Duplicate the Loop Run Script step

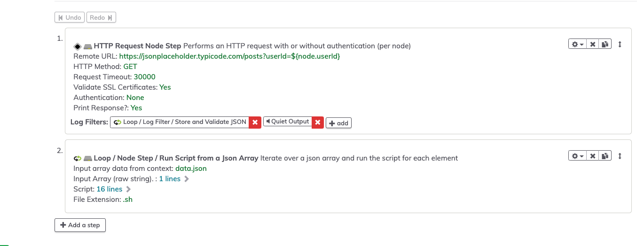[605, 156]
